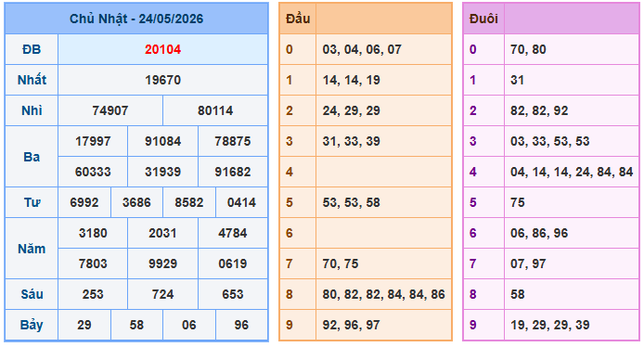644x347 pixels.
Task: Select Đuôi values 19, 29, 29, 39
Action: click(x=550, y=325)
